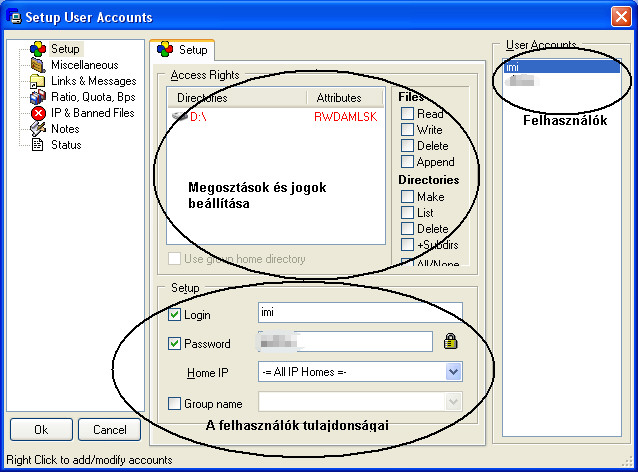638x472 pixels.
Task: Enable the Read files checkbox
Action: [408, 114]
